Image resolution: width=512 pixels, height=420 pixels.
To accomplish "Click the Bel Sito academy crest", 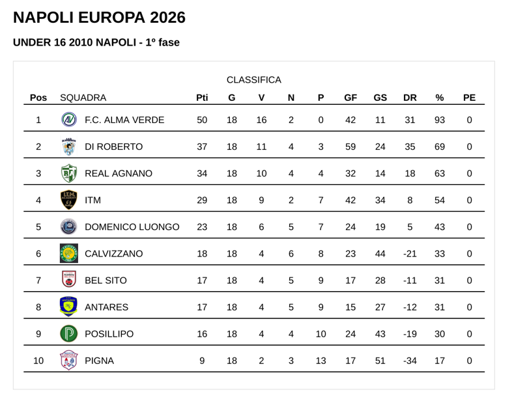I will 68,280.
